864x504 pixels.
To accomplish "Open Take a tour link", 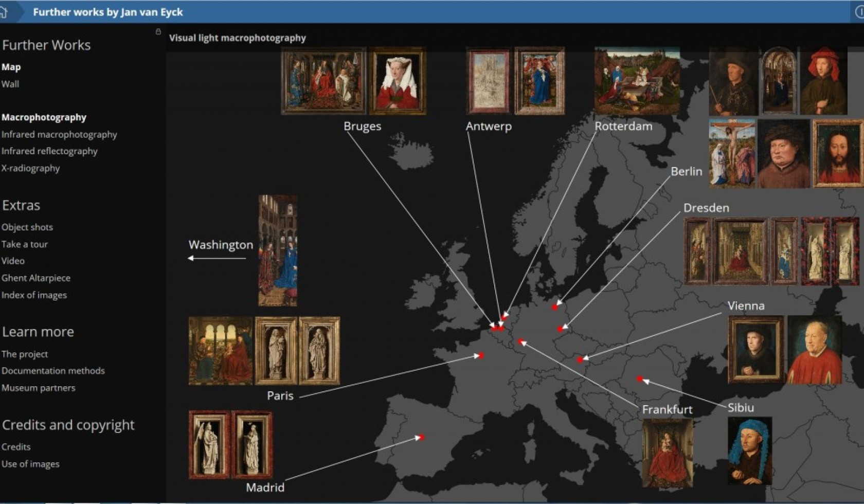I will coord(25,244).
